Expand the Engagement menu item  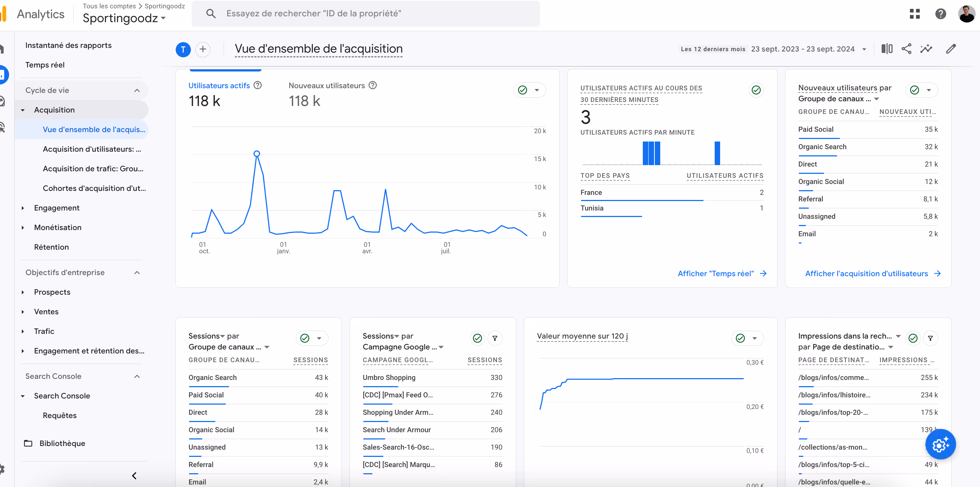(x=56, y=208)
